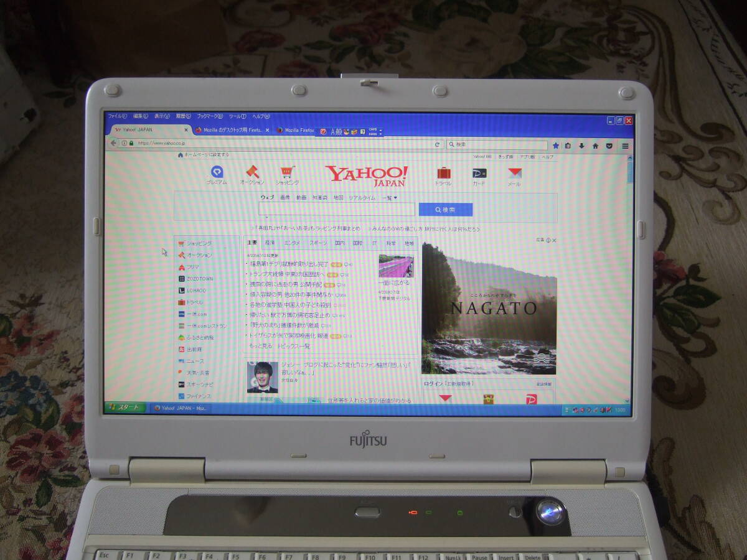Select the スポーツ news tab

pyautogui.click(x=317, y=243)
